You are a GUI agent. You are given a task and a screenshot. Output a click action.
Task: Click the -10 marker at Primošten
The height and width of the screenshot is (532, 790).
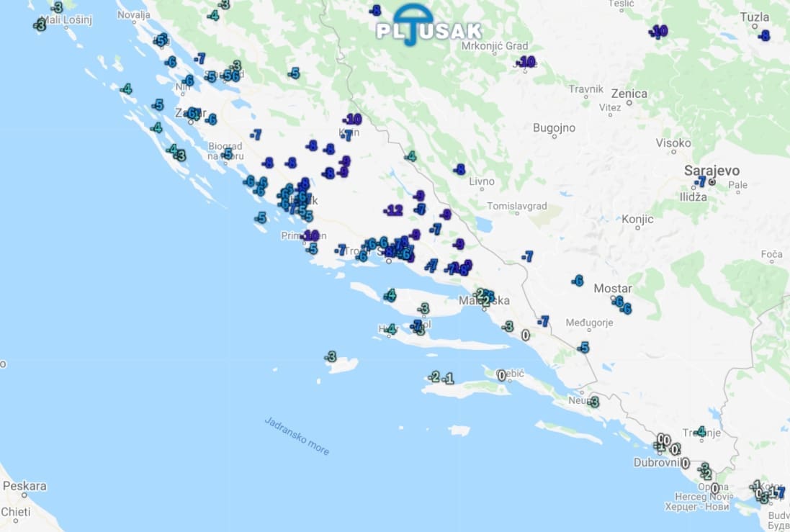310,235
